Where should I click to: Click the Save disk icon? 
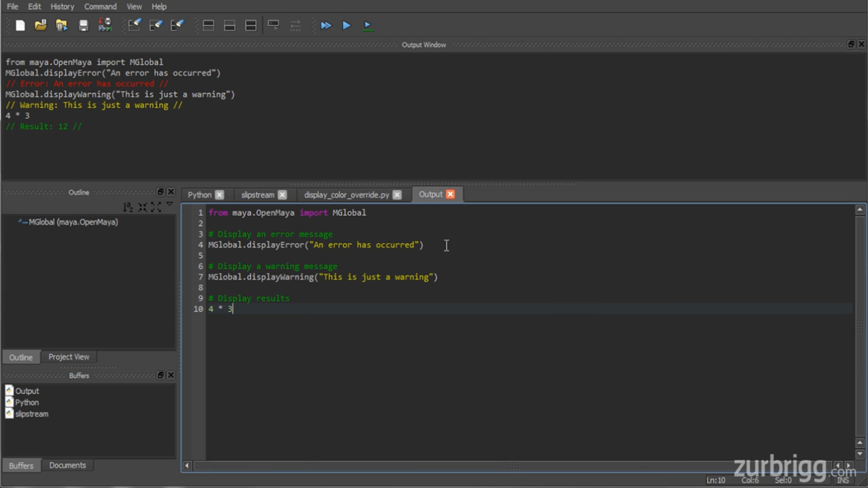[83, 25]
